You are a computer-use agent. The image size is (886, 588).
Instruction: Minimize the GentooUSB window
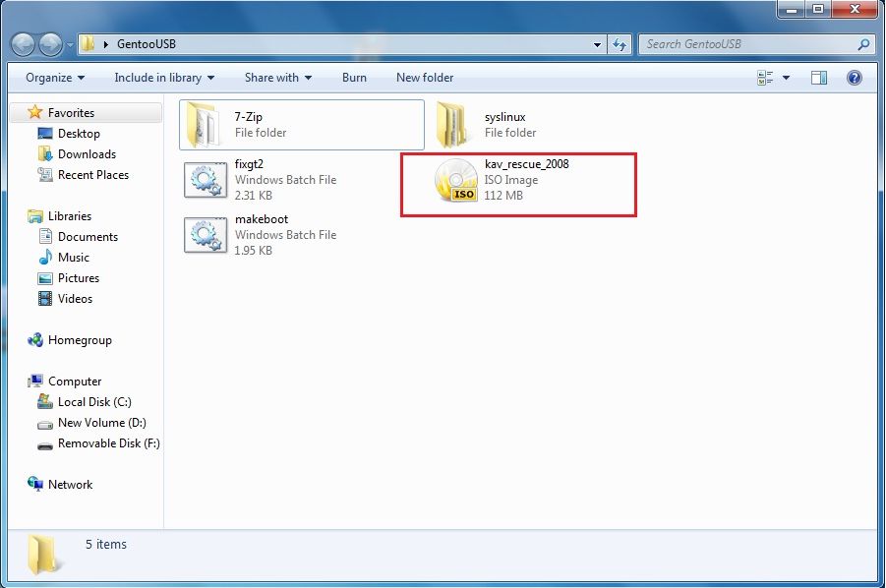click(x=793, y=10)
